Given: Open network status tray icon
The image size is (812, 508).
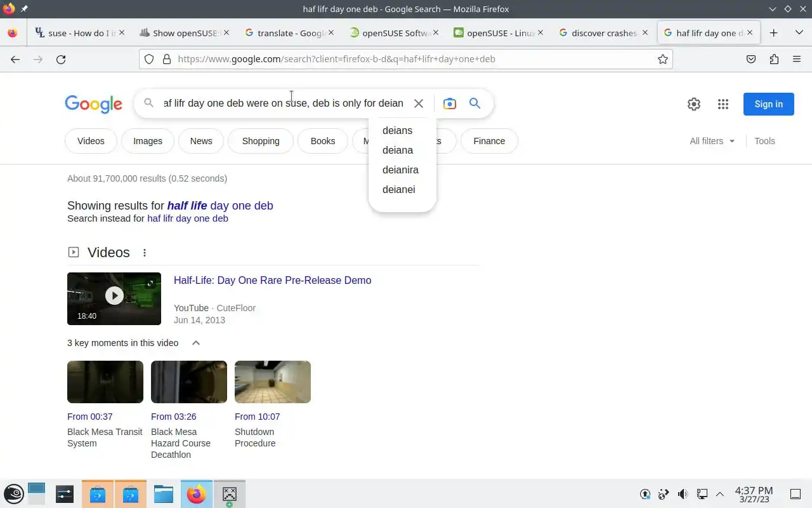Looking at the screenshot, I should pos(702,494).
